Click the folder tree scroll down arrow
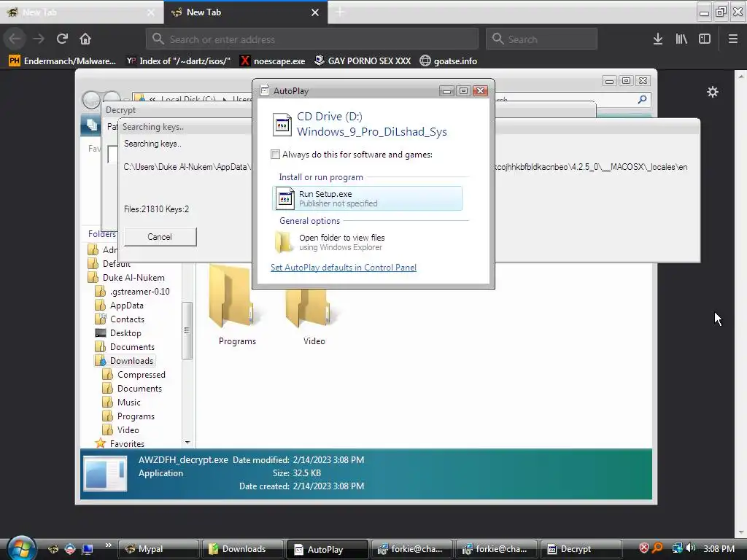747x560 pixels. (x=187, y=443)
